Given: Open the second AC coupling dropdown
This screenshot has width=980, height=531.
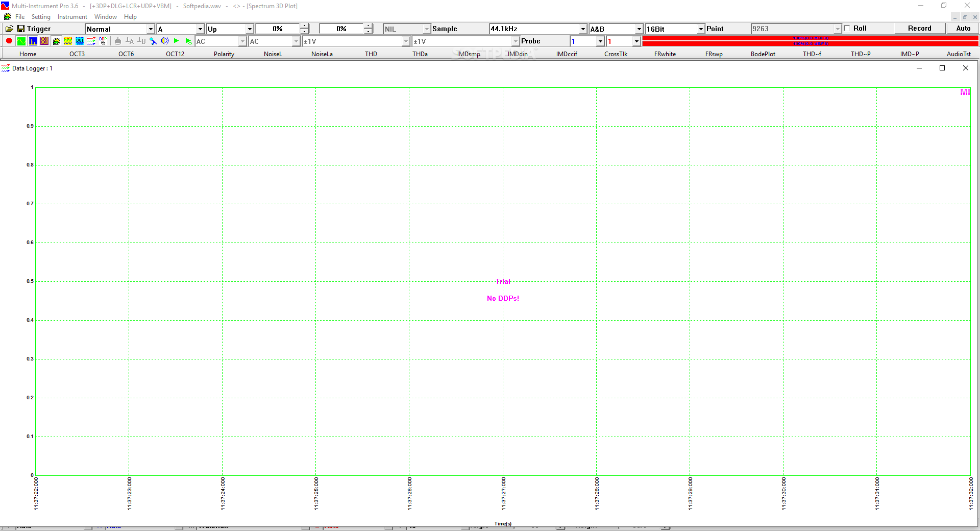Looking at the screenshot, I should pos(296,41).
